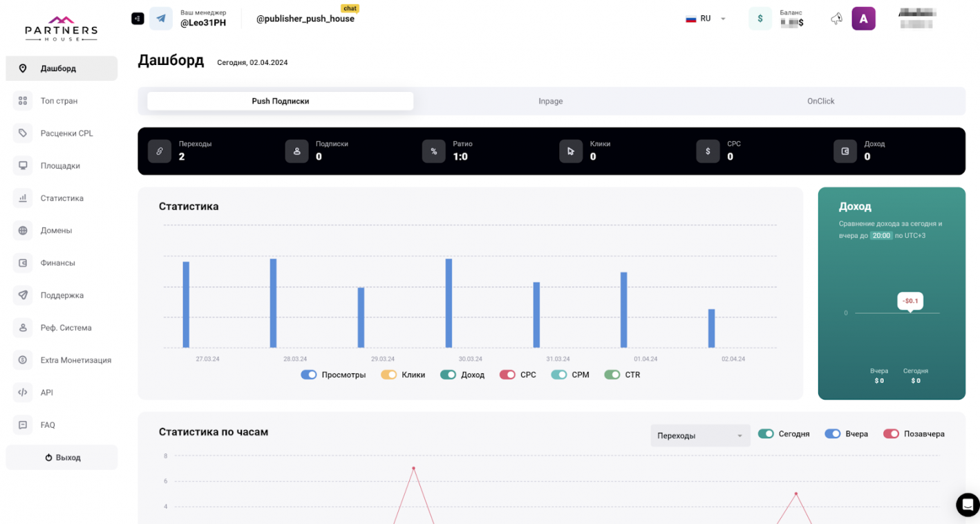Switch to the OnClick tab
Image resolution: width=980 pixels, height=524 pixels.
pos(820,101)
